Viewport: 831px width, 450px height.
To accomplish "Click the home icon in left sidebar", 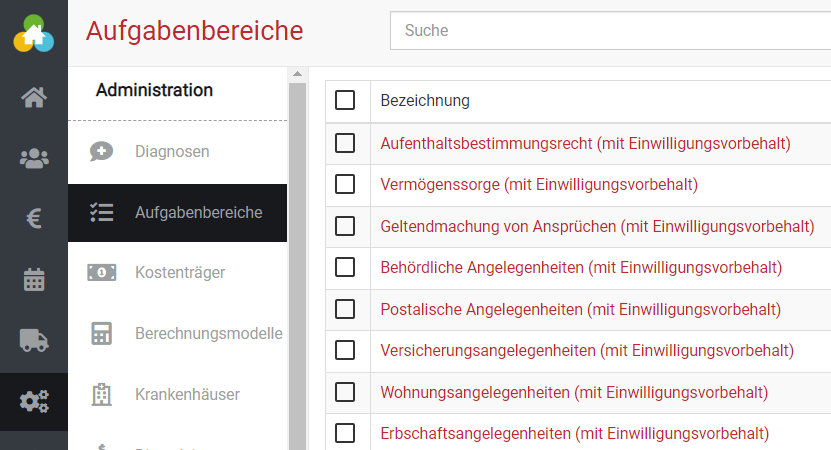I will pos(34,97).
